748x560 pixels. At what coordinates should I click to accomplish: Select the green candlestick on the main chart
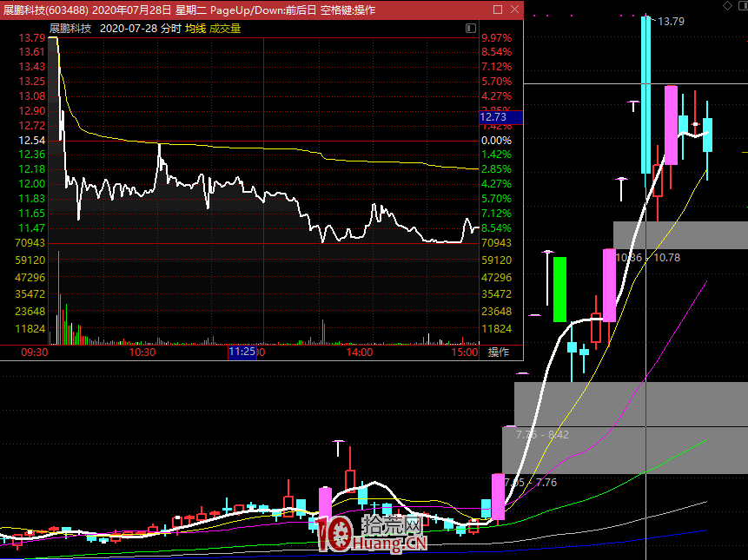[x=560, y=288]
